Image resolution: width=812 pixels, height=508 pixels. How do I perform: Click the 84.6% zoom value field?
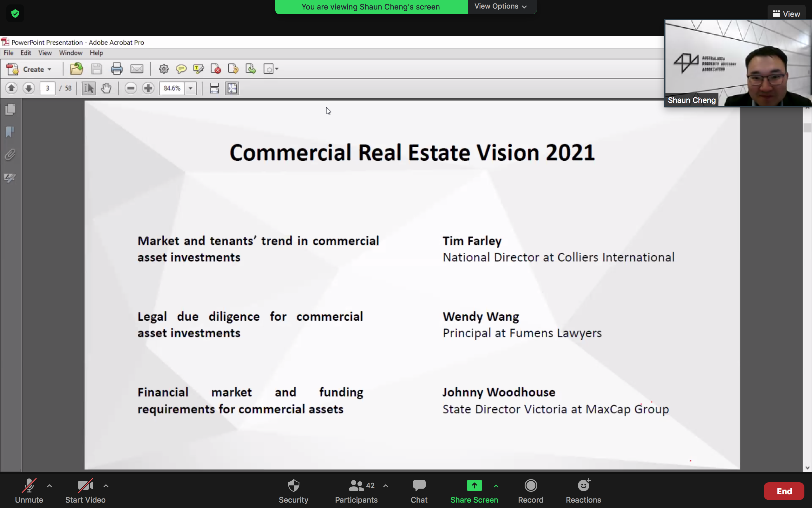point(172,88)
